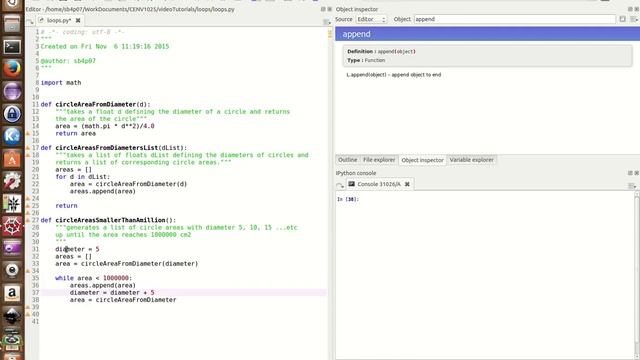Open the Amazon dock icon
This screenshot has width=640, height=360.
pos(12,293)
